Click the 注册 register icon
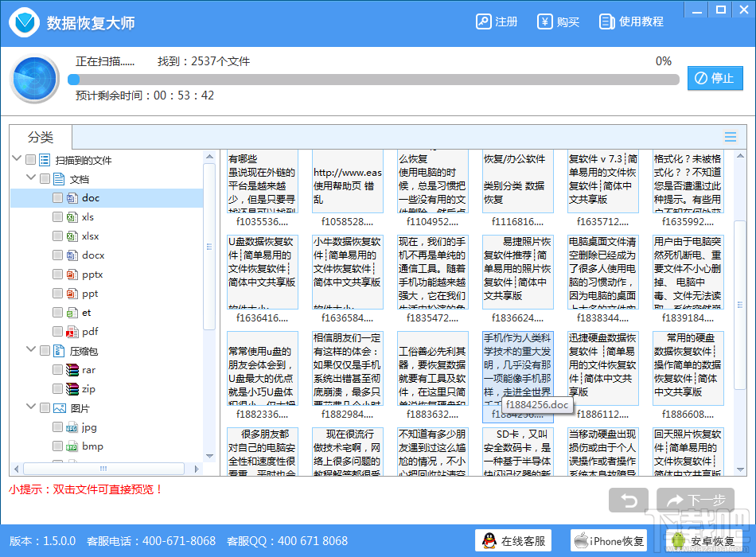Viewport: 756px width, 557px height. click(483, 21)
